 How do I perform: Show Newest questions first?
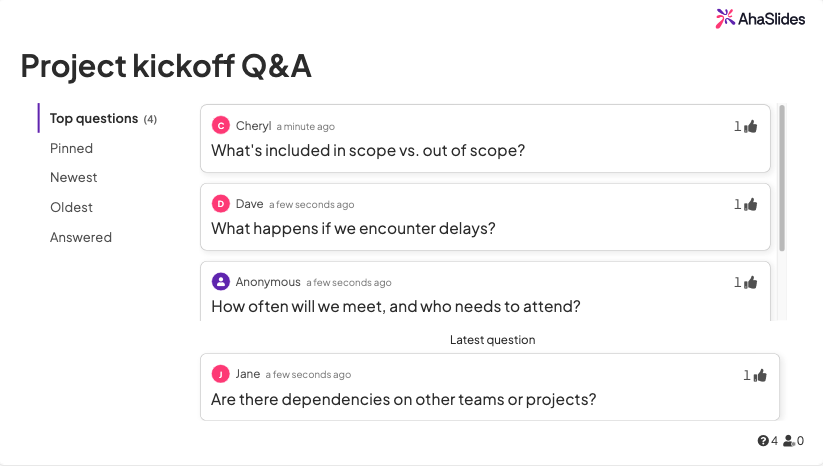coord(73,177)
